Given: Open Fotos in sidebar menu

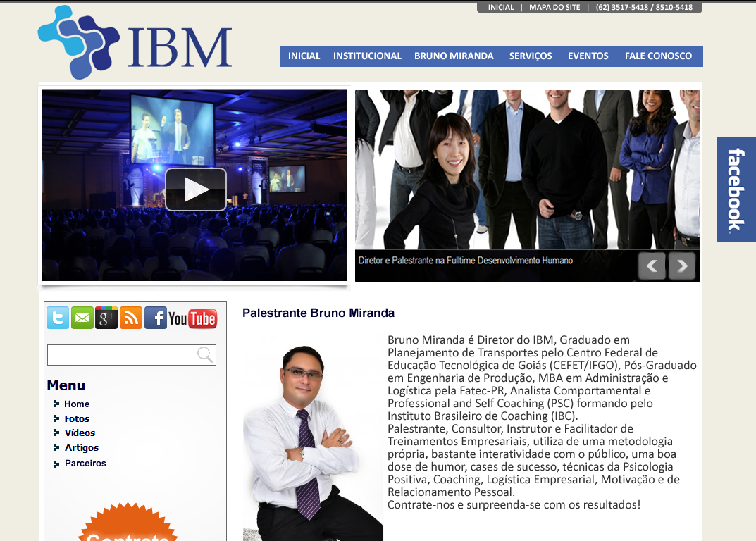Looking at the screenshot, I should pyautogui.click(x=77, y=418).
